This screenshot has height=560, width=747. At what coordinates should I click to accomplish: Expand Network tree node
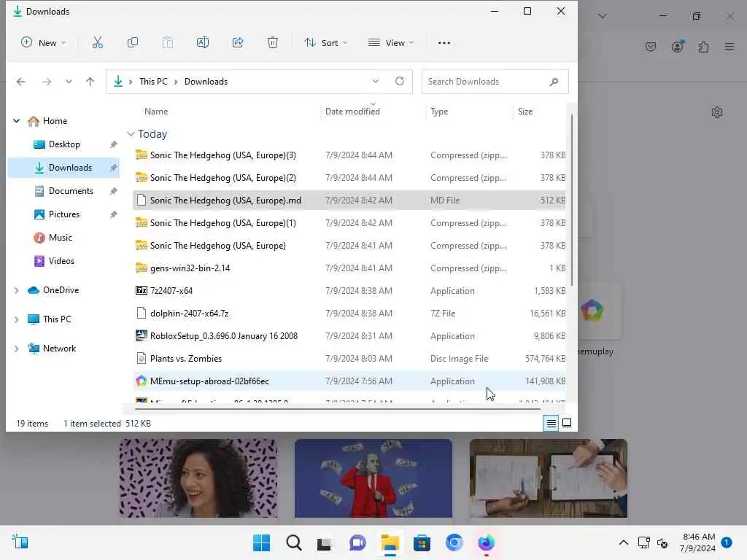(x=17, y=349)
